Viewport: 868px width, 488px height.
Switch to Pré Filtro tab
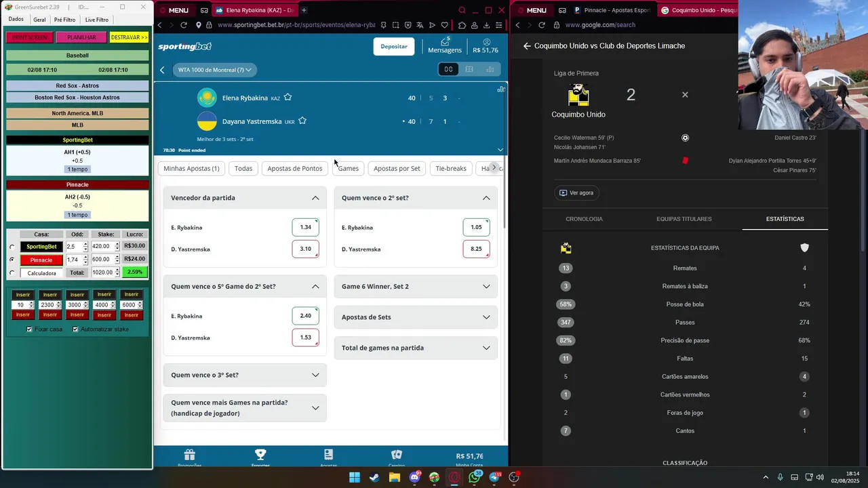[65, 20]
